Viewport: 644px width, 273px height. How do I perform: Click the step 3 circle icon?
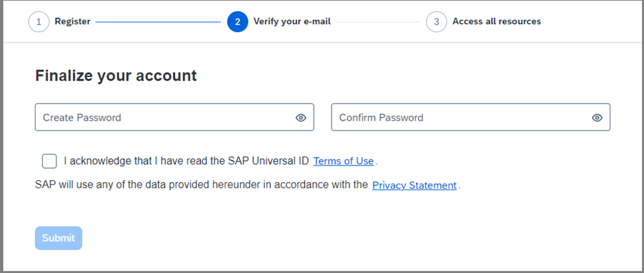click(436, 22)
